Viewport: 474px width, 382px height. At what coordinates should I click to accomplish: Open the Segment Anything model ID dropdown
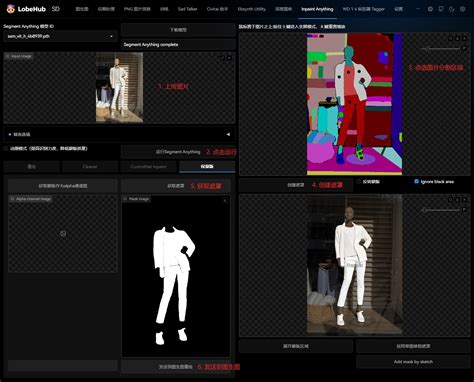pos(60,36)
